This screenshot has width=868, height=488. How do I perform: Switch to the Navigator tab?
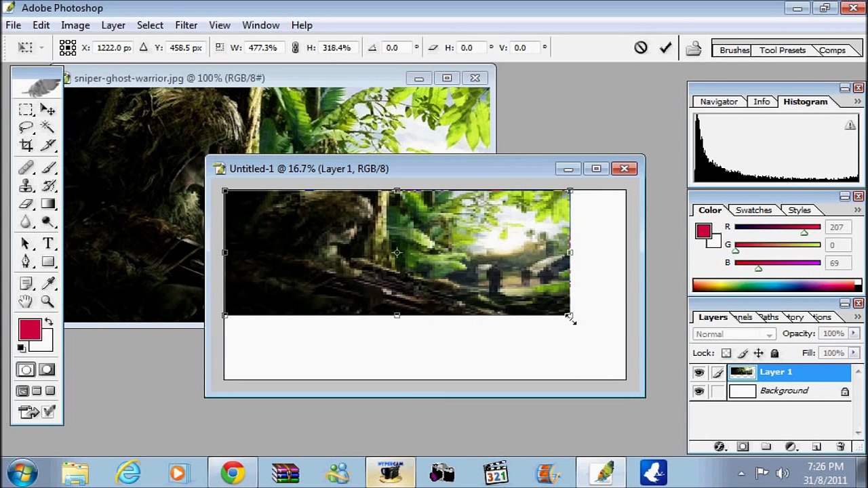[x=719, y=102]
